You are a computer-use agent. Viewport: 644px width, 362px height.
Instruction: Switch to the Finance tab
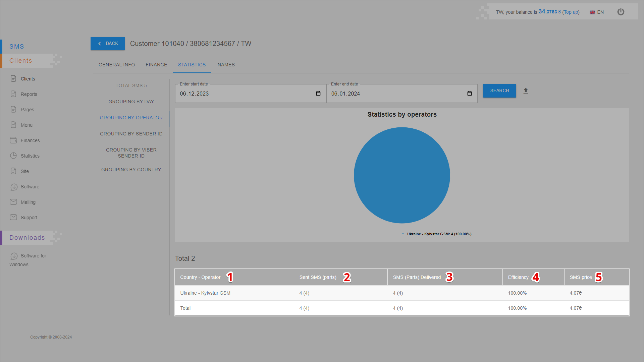(x=156, y=65)
